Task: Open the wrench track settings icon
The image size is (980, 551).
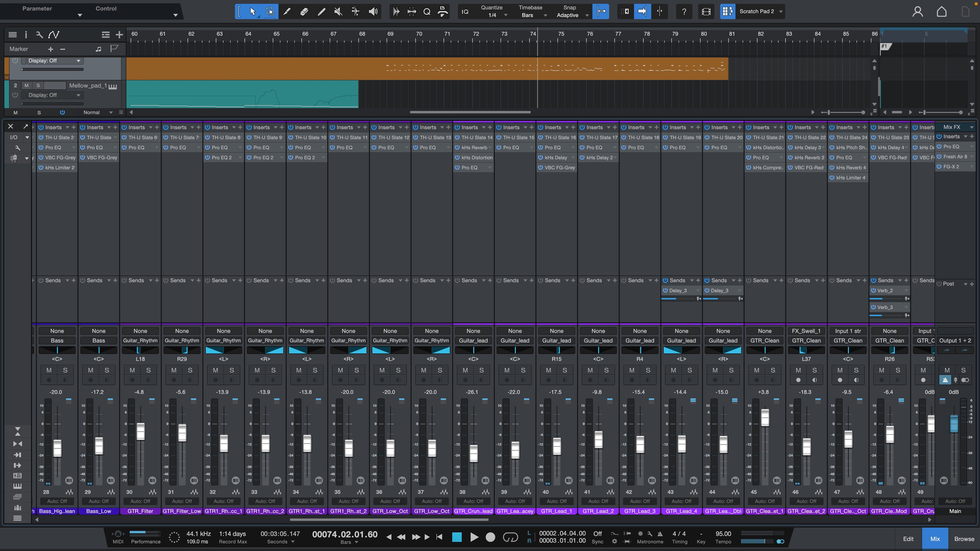Action: 39,34
